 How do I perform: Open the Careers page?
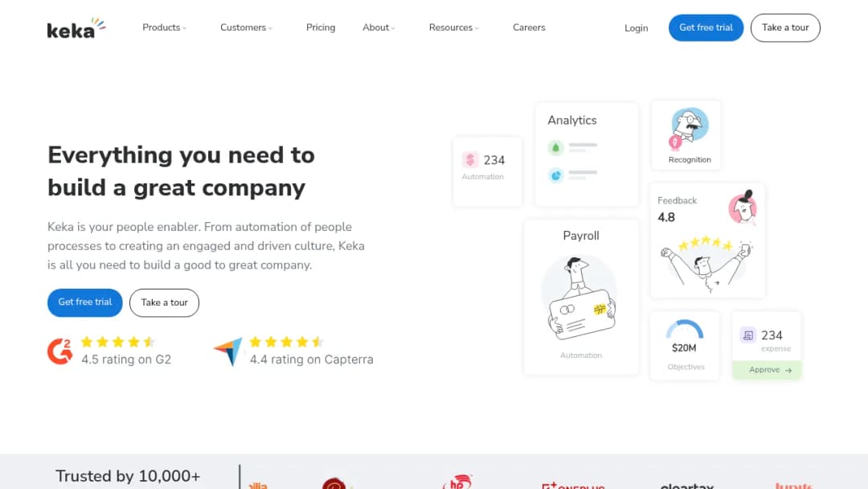(x=529, y=27)
